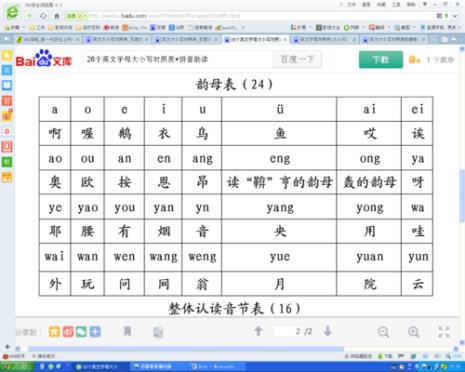Click the table cell 'ei'
Viewport: 465px width, 372px height.
click(417, 109)
